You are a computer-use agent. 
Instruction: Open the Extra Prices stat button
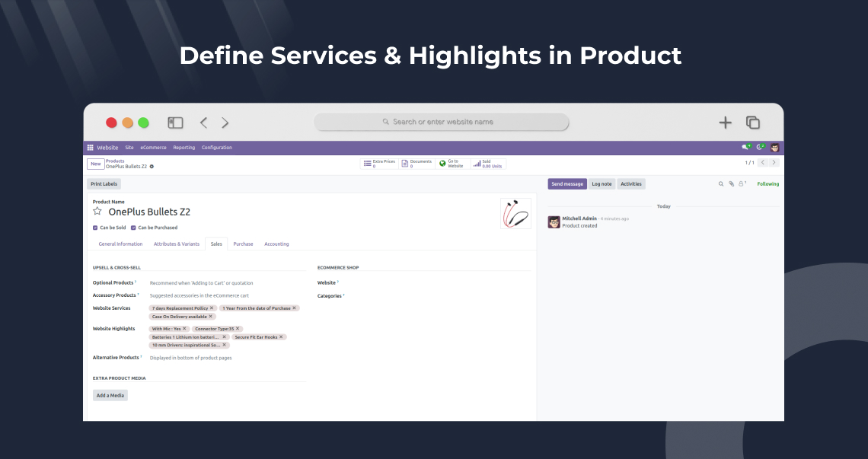(x=379, y=164)
